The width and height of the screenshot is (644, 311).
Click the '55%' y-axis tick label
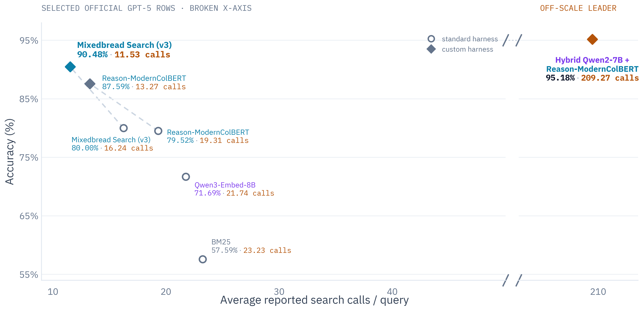(x=29, y=275)
